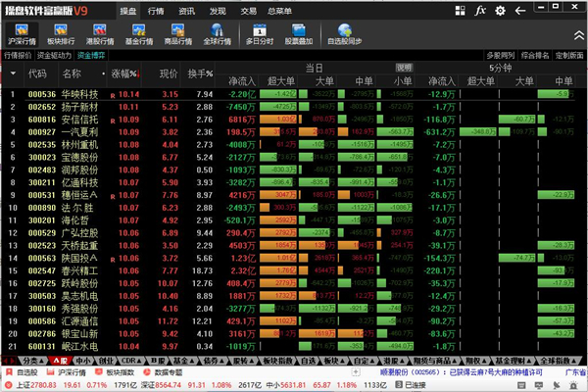Click the 板块排行 toolbar icon
The width and height of the screenshot is (588, 392).
(x=64, y=33)
